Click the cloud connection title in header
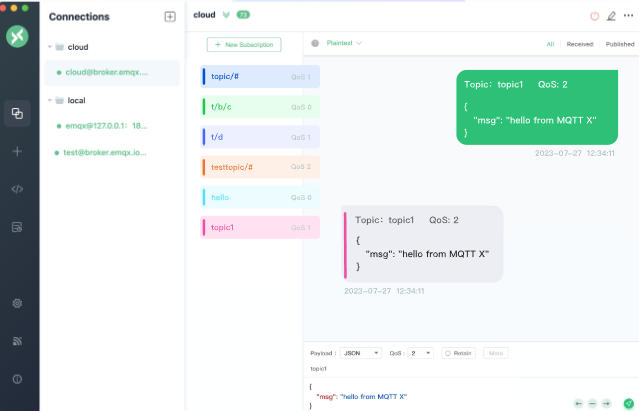The width and height of the screenshot is (639, 411). (204, 15)
